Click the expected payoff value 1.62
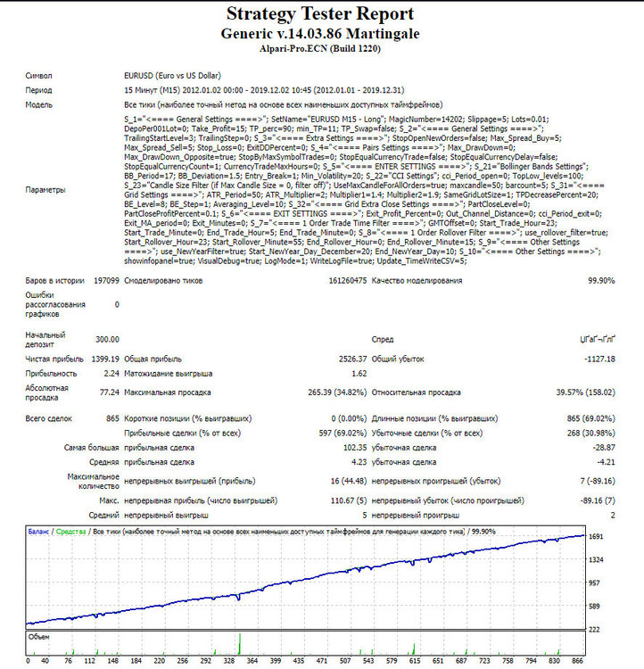Viewport: 644px width, 669px height. 359,374
